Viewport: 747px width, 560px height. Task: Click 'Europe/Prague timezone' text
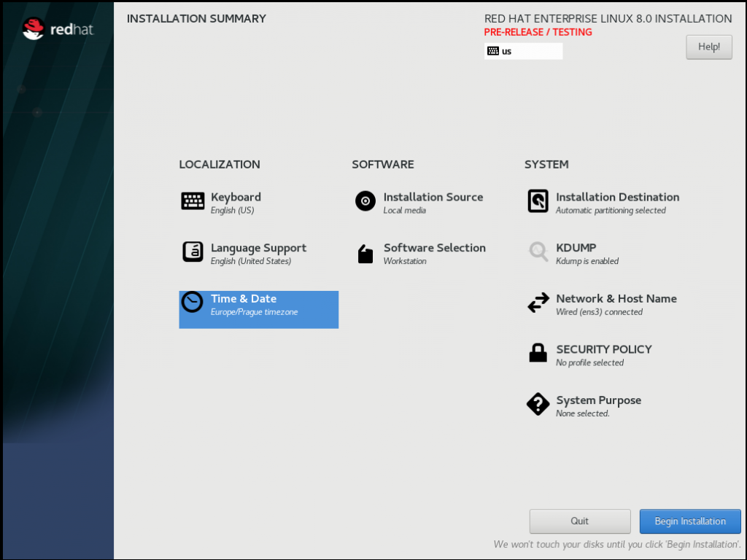[254, 312]
